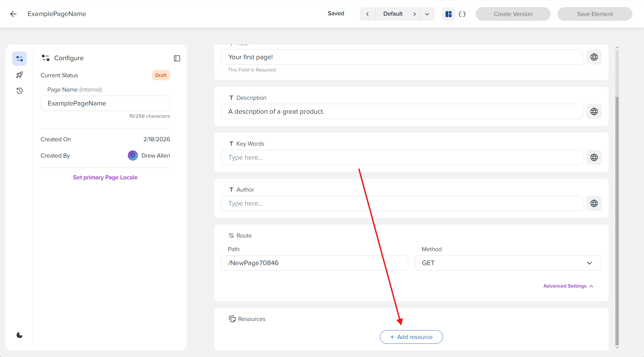Viewport: 644px width, 357px height.
Task: Select the layout grid view icon
Action: (x=448, y=14)
